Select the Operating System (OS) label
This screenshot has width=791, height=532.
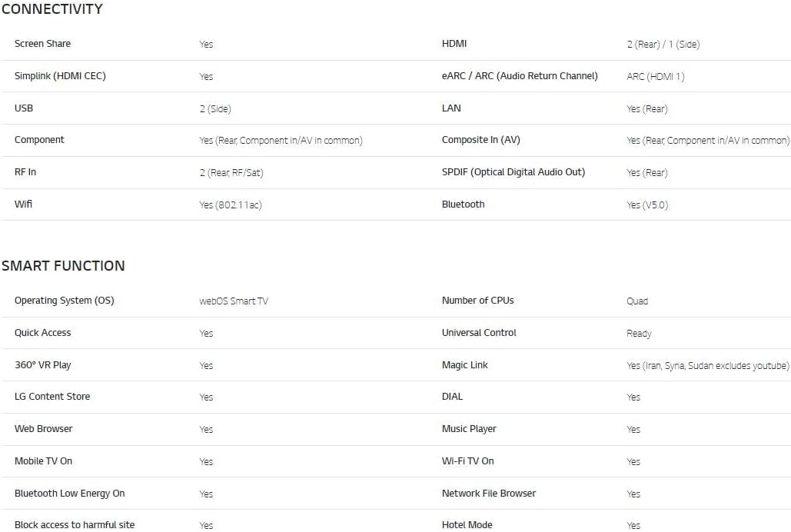[x=64, y=301]
